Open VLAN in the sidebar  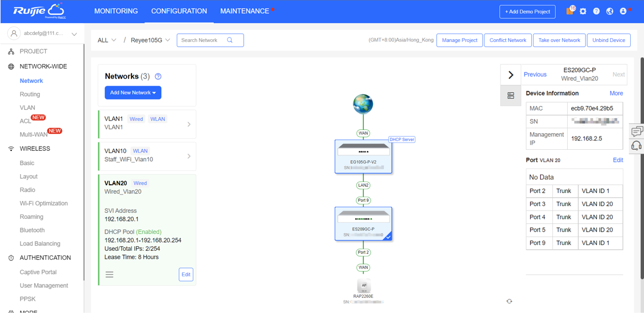point(28,108)
